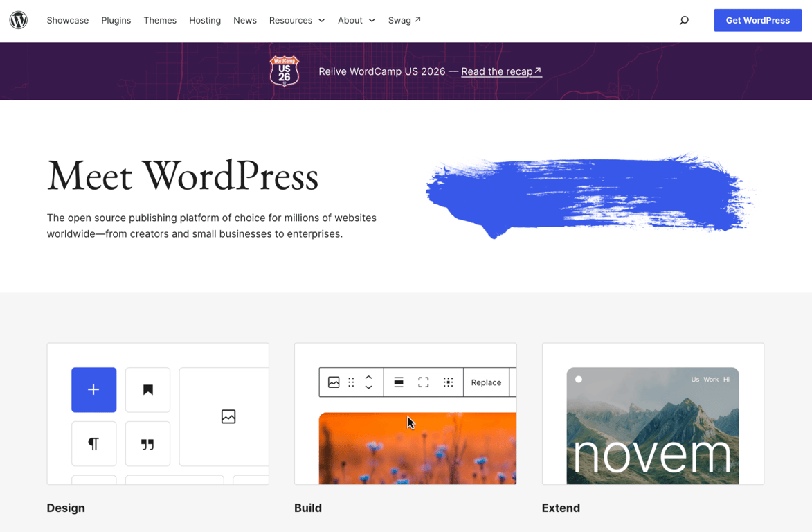Click the white dot on novem preview

point(579,379)
